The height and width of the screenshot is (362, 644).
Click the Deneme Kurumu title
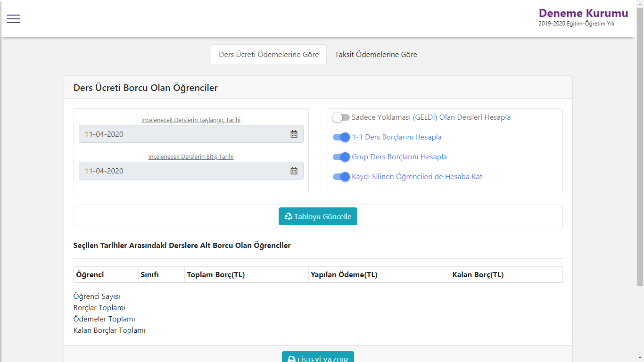tap(583, 13)
